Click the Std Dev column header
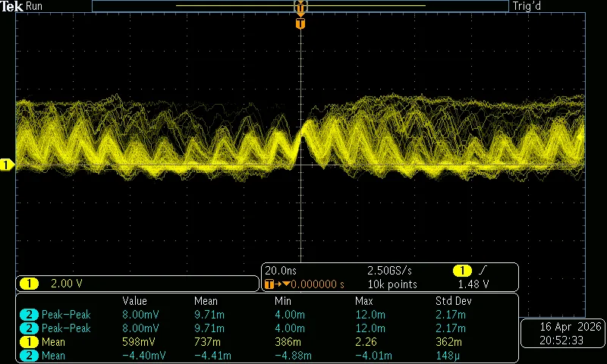 click(x=453, y=301)
